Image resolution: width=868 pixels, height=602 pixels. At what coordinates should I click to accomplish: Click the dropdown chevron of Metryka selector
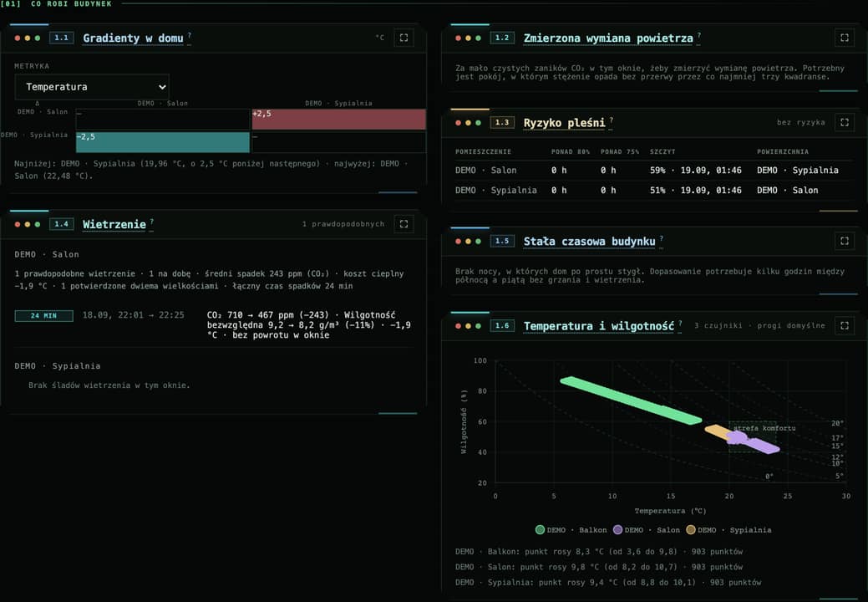point(161,87)
